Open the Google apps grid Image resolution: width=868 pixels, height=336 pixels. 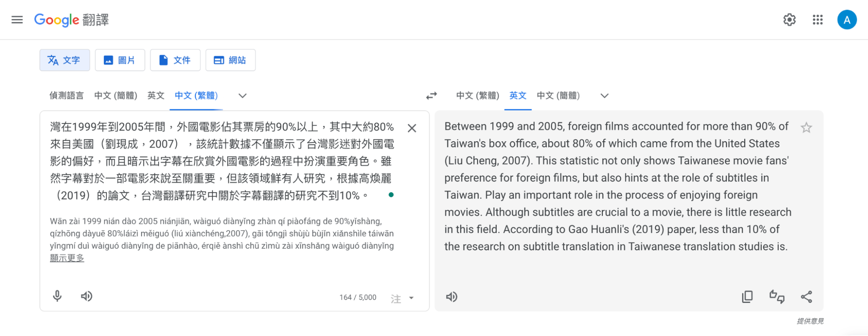point(818,20)
